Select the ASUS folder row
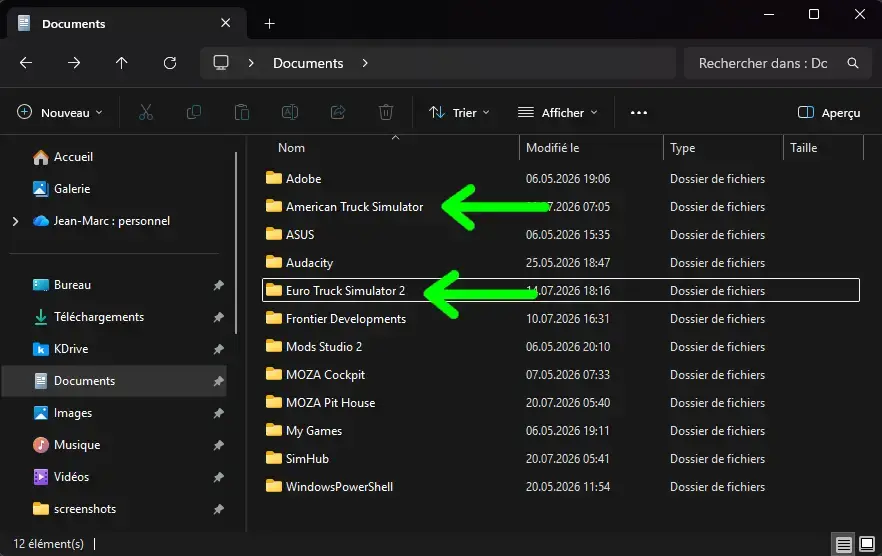The height and width of the screenshot is (556, 882). pos(561,234)
